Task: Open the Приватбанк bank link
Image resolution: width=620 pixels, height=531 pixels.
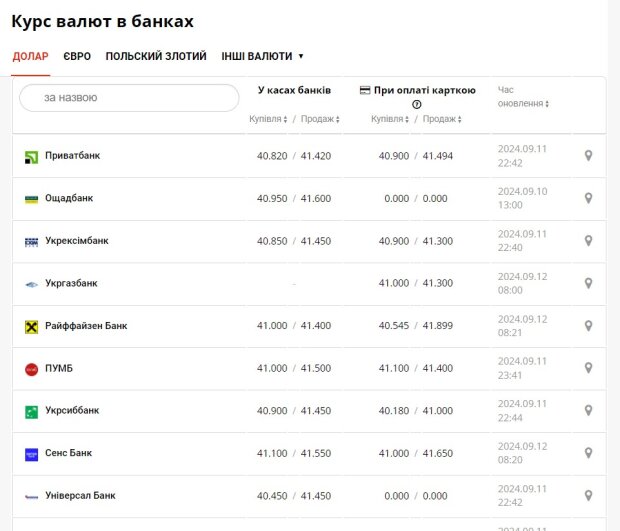Action: (x=72, y=156)
